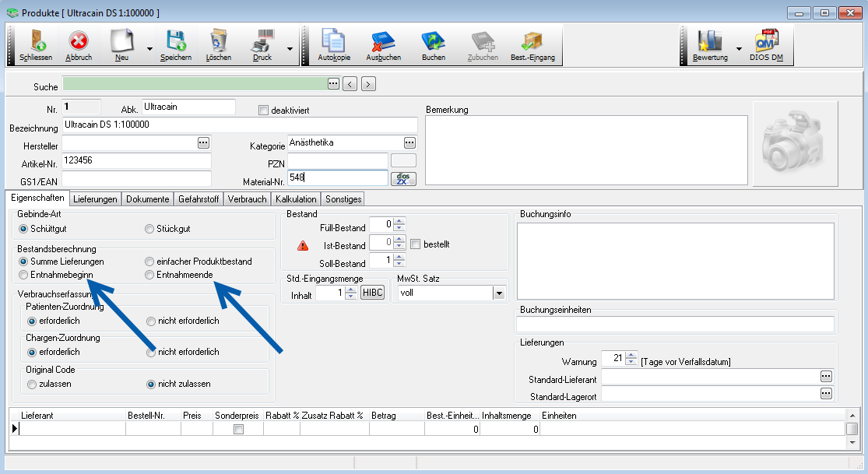Click the Bemerkung text area

click(586, 150)
